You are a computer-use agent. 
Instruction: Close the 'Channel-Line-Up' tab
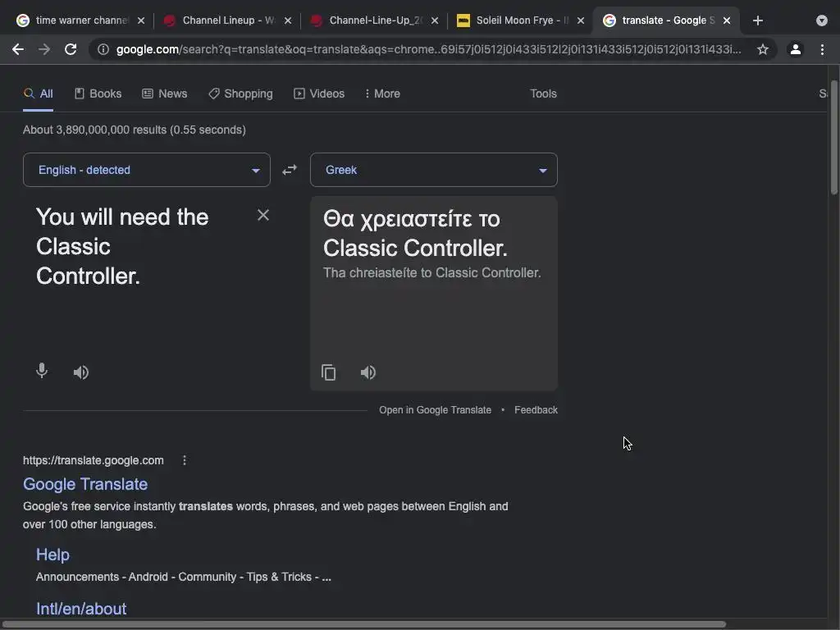(x=435, y=21)
